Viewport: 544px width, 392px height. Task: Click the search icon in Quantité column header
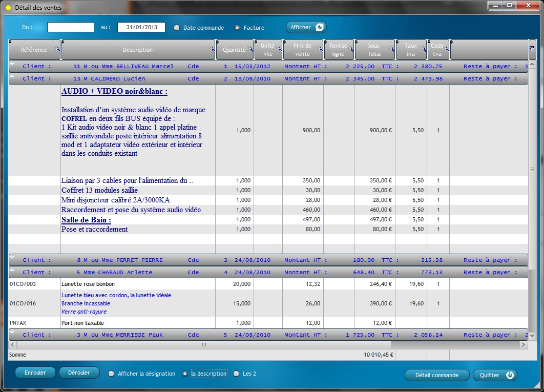pyautogui.click(x=250, y=50)
